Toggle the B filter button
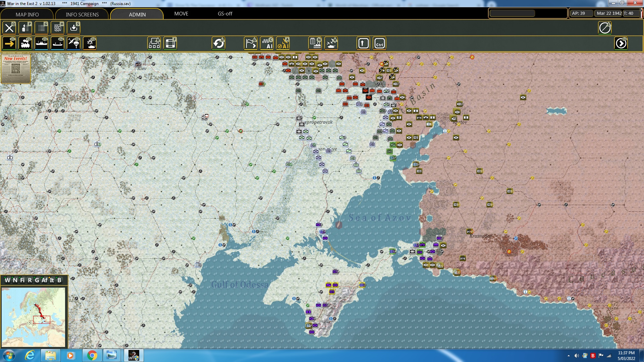The height and width of the screenshot is (362, 644). coord(59,280)
